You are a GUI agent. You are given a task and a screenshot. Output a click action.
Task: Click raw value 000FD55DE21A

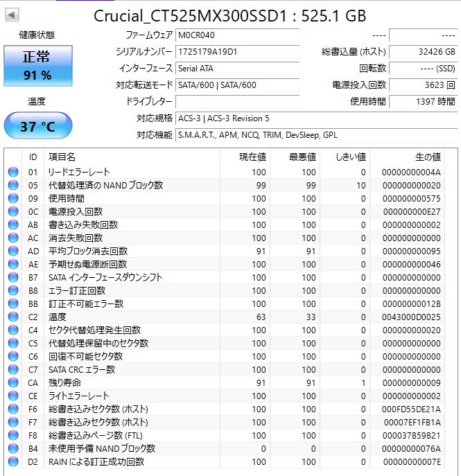tap(411, 409)
